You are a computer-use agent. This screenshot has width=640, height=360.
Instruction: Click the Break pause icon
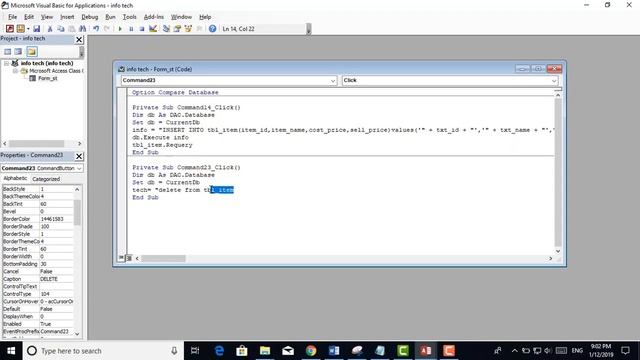(131, 29)
